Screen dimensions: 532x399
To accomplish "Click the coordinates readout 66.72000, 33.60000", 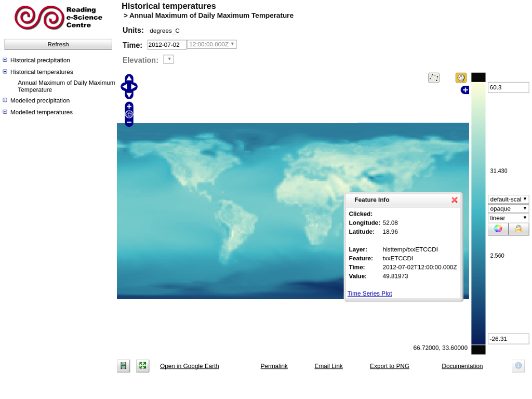I will tap(441, 348).
